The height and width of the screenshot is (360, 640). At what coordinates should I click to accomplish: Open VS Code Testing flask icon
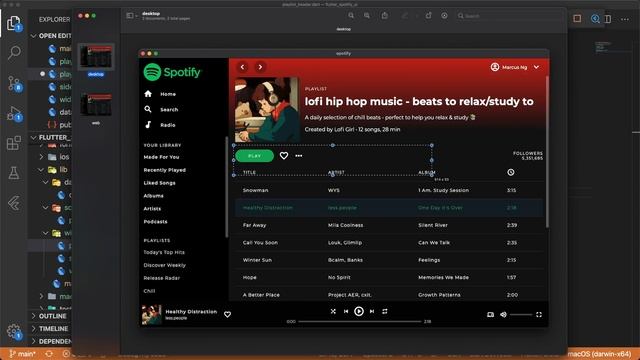click(x=14, y=173)
